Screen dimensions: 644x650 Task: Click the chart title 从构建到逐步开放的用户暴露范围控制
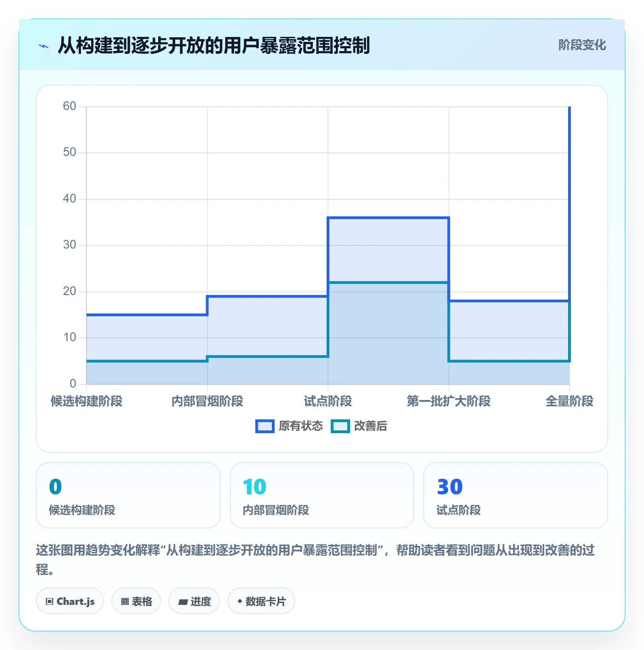pos(214,46)
